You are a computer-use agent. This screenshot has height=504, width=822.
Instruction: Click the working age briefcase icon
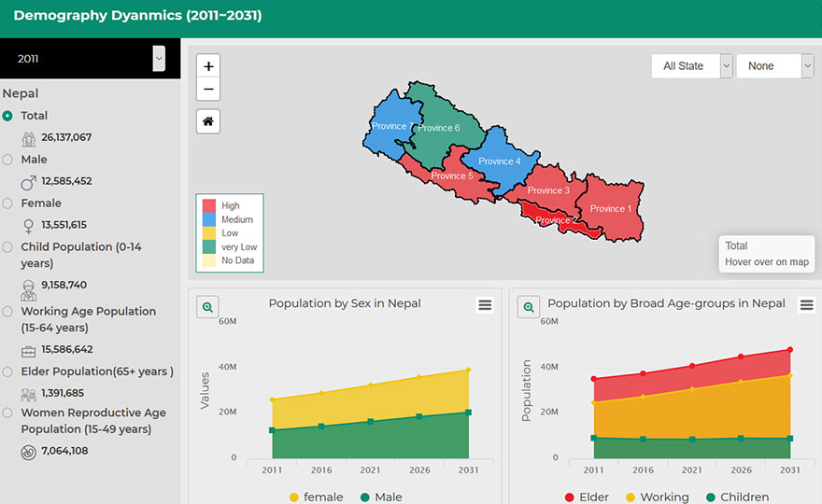click(x=28, y=351)
